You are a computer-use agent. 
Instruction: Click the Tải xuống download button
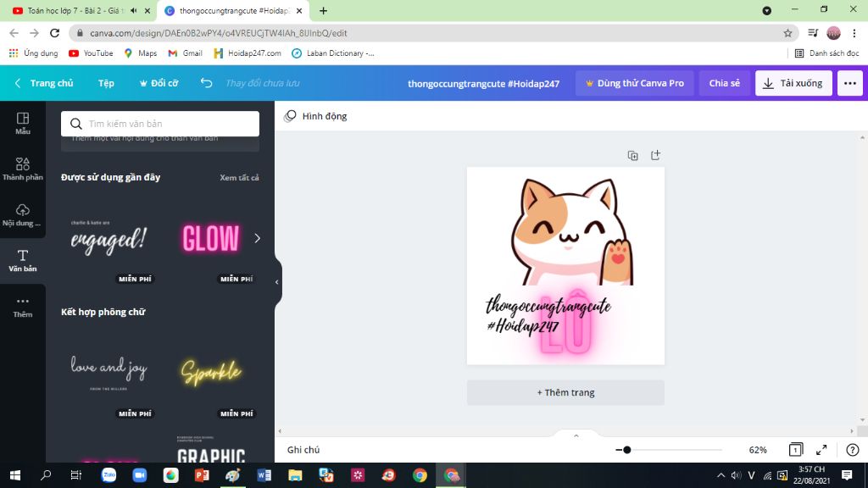pyautogui.click(x=793, y=83)
